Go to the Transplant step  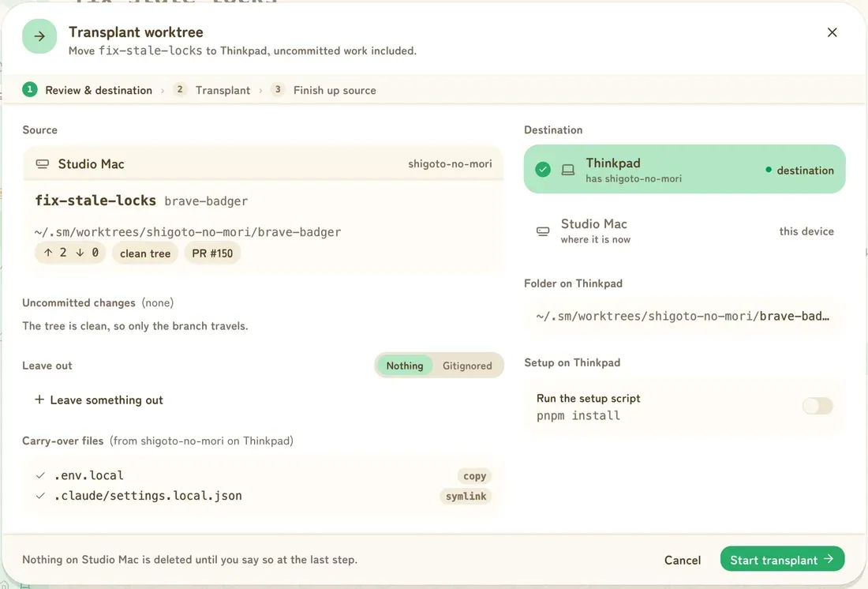[212, 90]
